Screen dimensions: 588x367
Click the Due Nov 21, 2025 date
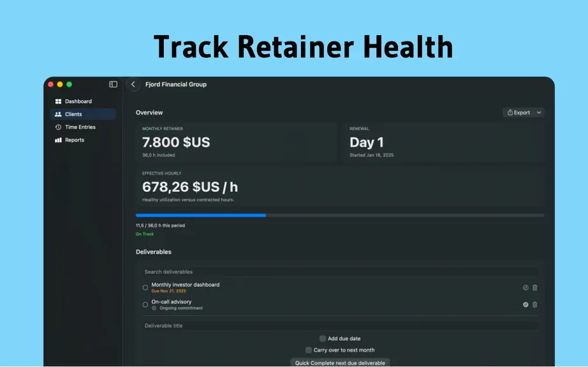[x=169, y=291]
